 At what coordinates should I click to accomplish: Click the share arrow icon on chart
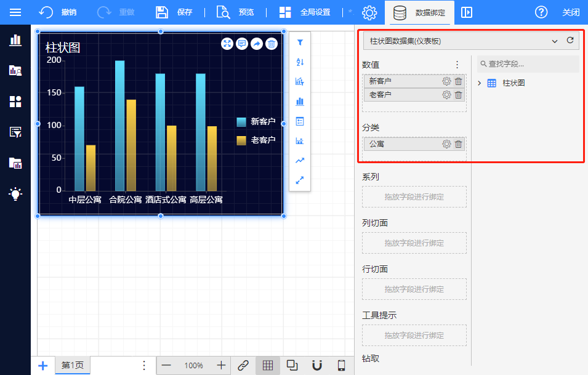point(257,44)
